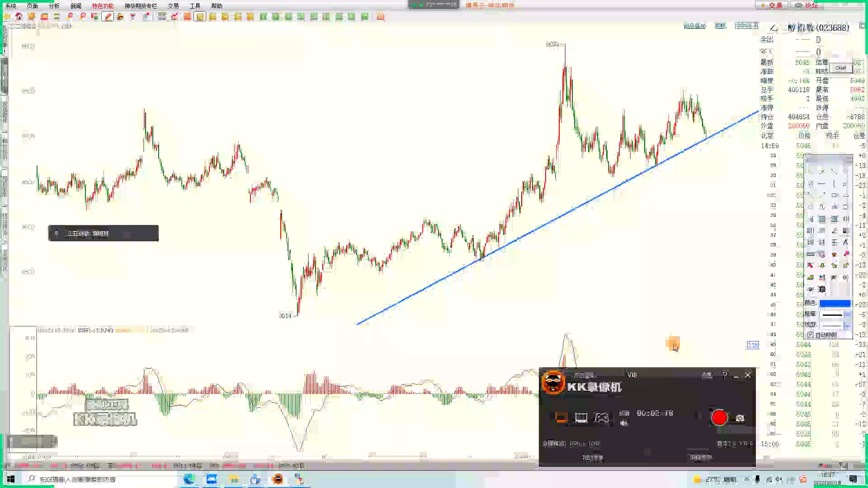This screenshot has height=488, width=868.
Task: Open the Windows Start menu
Action: click(x=10, y=479)
